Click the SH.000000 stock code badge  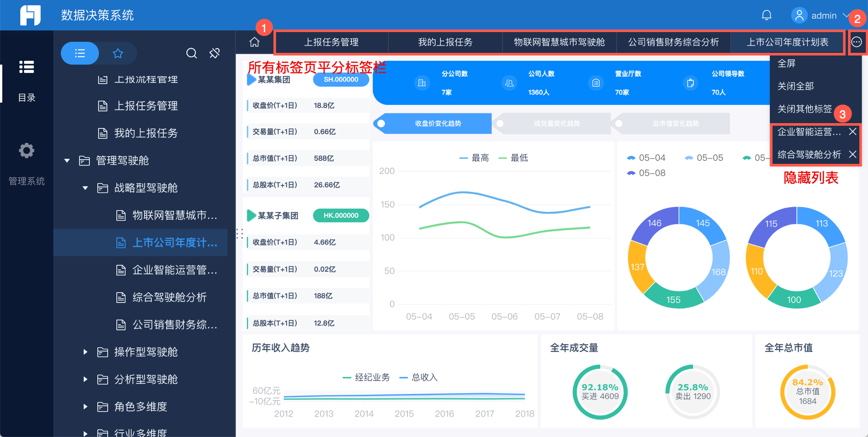click(x=341, y=80)
